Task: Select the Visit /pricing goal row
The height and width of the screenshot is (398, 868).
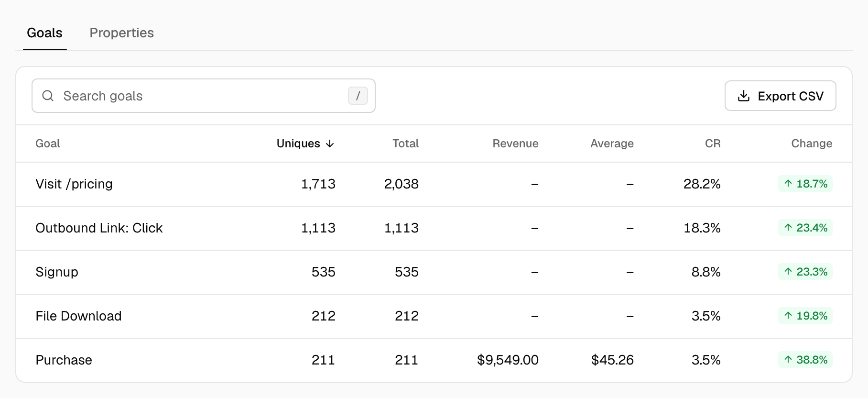Action: (x=434, y=184)
